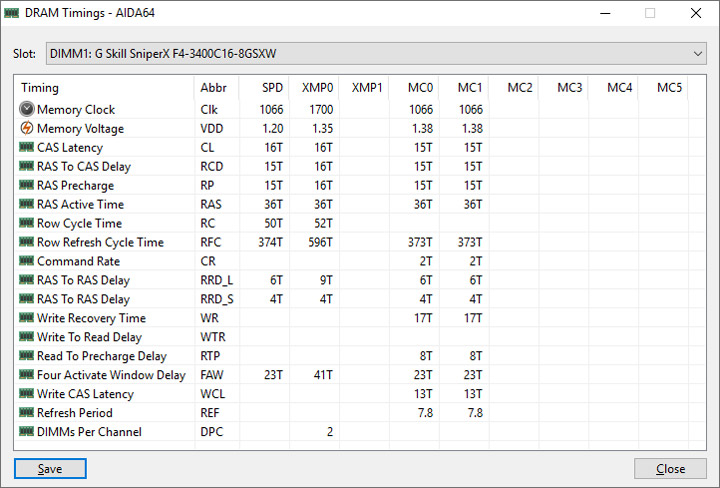The width and height of the screenshot is (720, 488).
Task: Click the DIMMs Per Channel chip icon
Action: tap(27, 431)
